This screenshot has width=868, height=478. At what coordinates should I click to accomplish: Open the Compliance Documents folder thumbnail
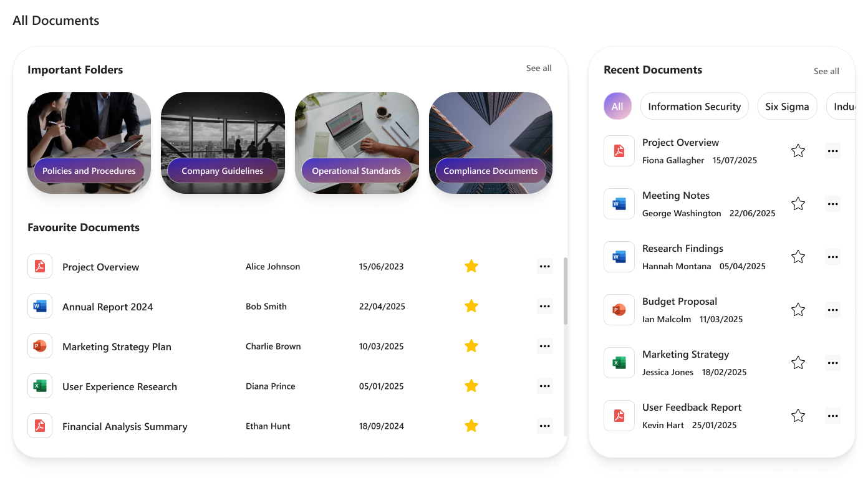point(490,143)
